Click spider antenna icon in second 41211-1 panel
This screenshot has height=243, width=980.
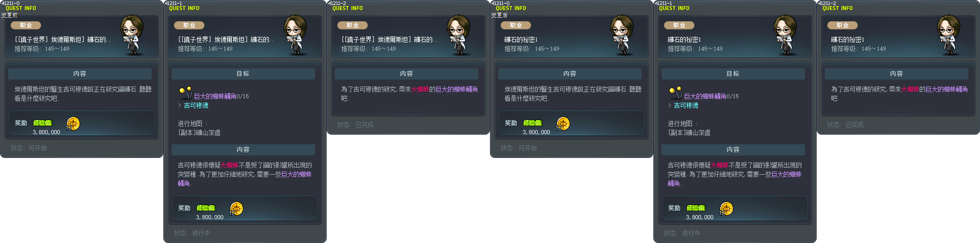click(x=675, y=93)
